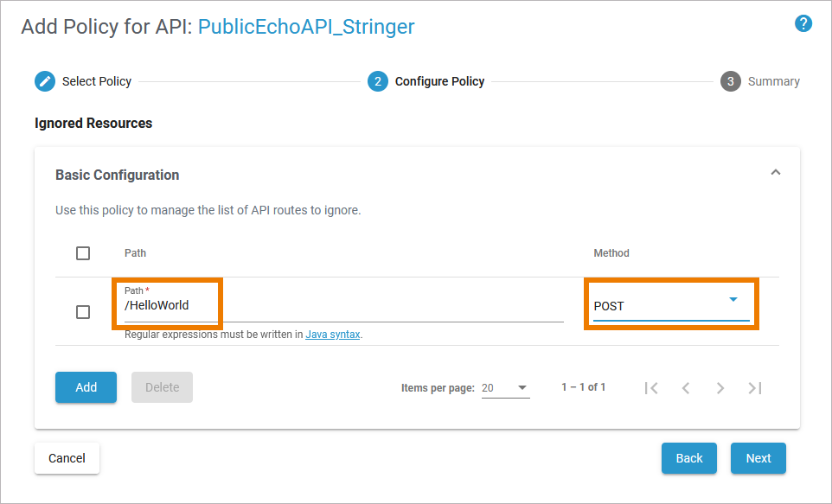Open the PublicEchoAPI_Stringer API link
Image resolution: width=832 pixels, height=504 pixels.
306,27
